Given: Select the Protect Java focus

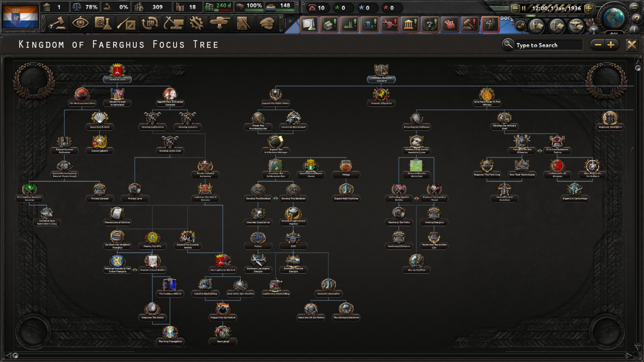Looking at the screenshot, I should [135, 192].
